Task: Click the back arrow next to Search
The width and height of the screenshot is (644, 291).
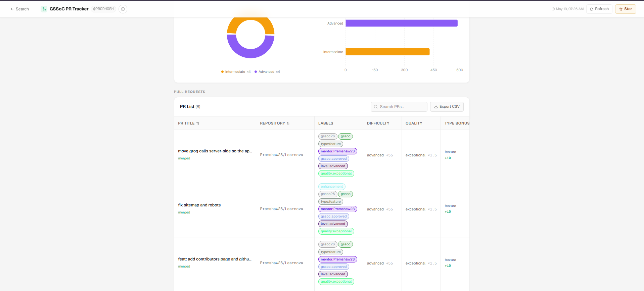Action: [x=12, y=9]
